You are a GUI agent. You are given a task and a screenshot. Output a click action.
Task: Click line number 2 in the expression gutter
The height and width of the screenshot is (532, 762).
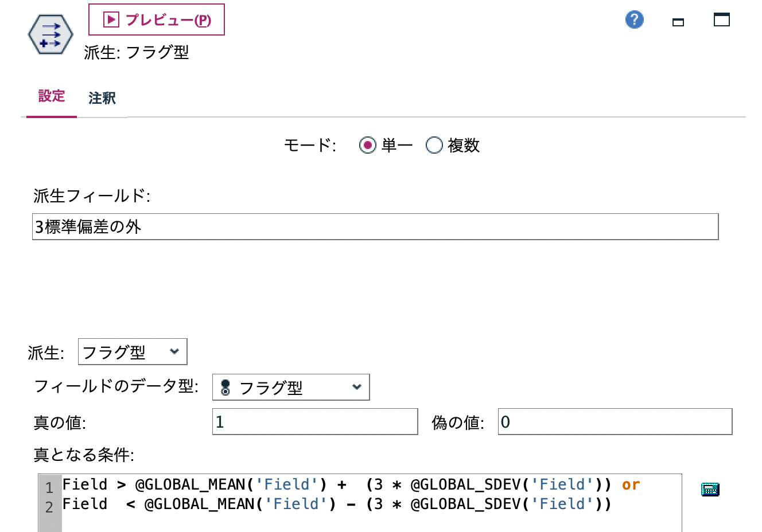tap(49, 505)
